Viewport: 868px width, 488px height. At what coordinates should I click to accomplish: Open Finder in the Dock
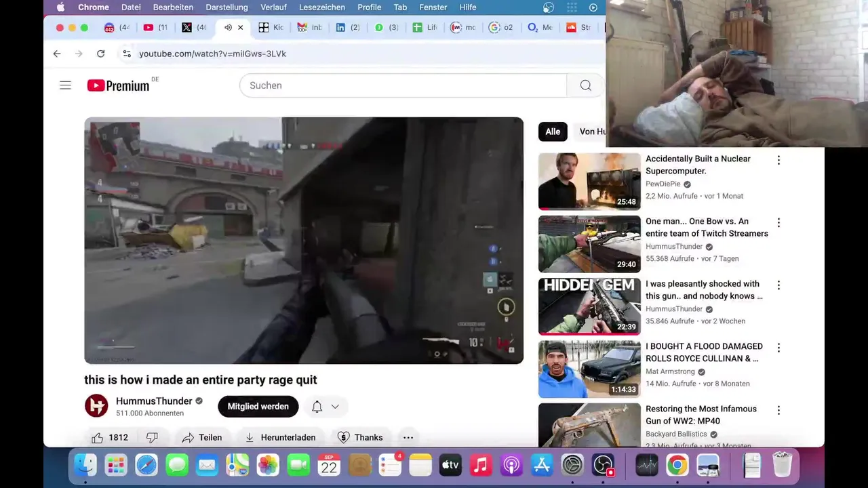tap(85, 466)
